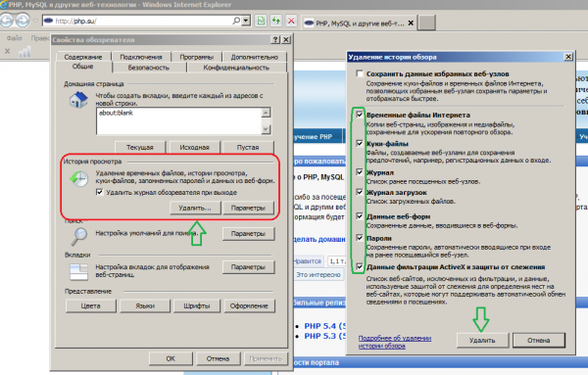Viewport: 588px width, 375px height.
Task: Switch to the Конфиденциальность tab
Action: pyautogui.click(x=236, y=68)
